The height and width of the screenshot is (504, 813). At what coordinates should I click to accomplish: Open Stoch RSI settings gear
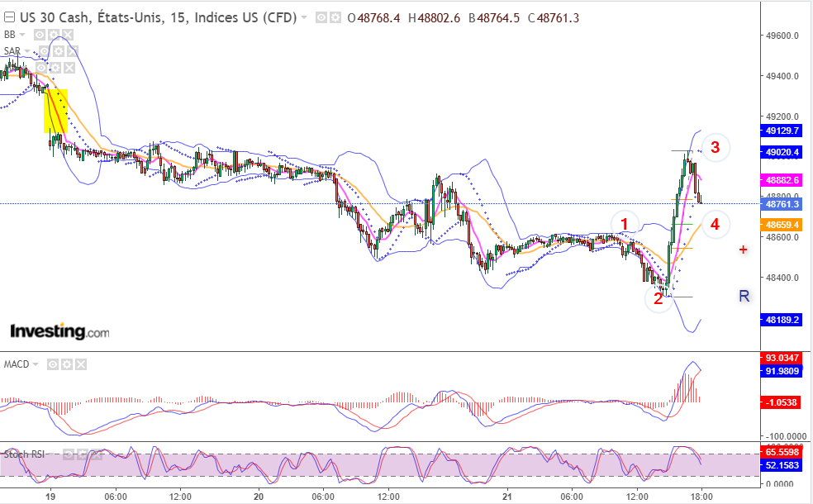coord(83,454)
